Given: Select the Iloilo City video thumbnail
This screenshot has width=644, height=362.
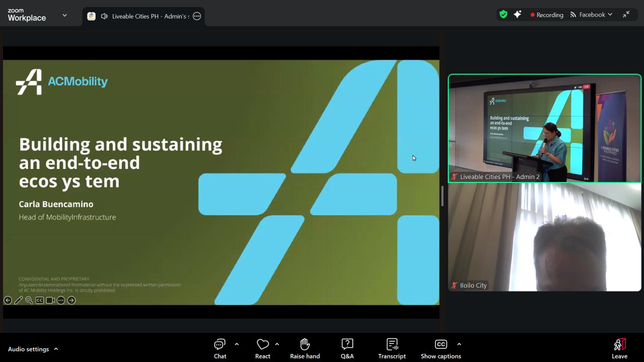Looking at the screenshot, I should click(x=544, y=237).
